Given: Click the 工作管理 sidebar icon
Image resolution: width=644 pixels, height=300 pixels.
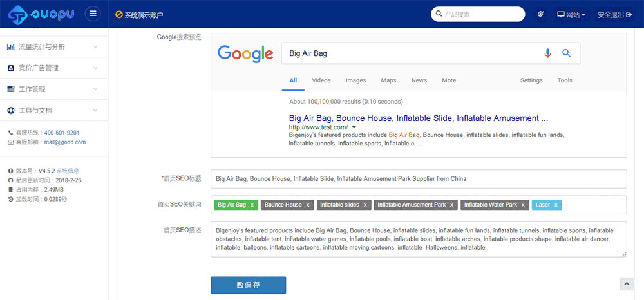Looking at the screenshot, I should point(11,89).
